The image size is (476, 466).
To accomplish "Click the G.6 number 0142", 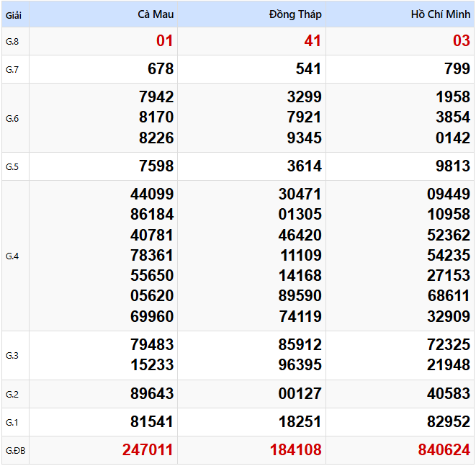I will point(453,138).
